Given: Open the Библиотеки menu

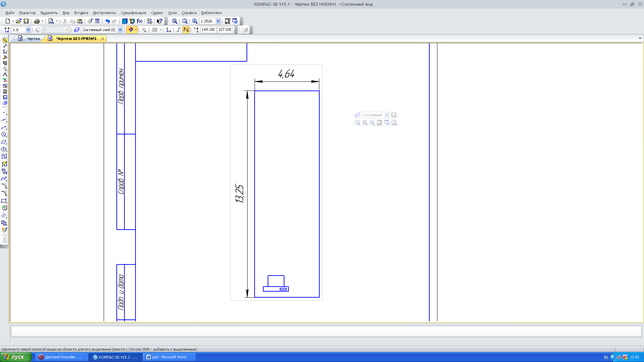Looking at the screenshot, I should pos(211,13).
